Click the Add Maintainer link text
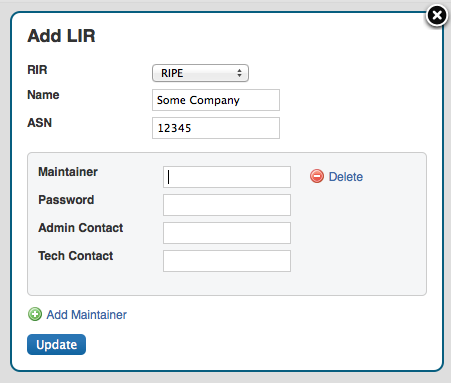Image resolution: width=451 pixels, height=383 pixels. (x=87, y=315)
